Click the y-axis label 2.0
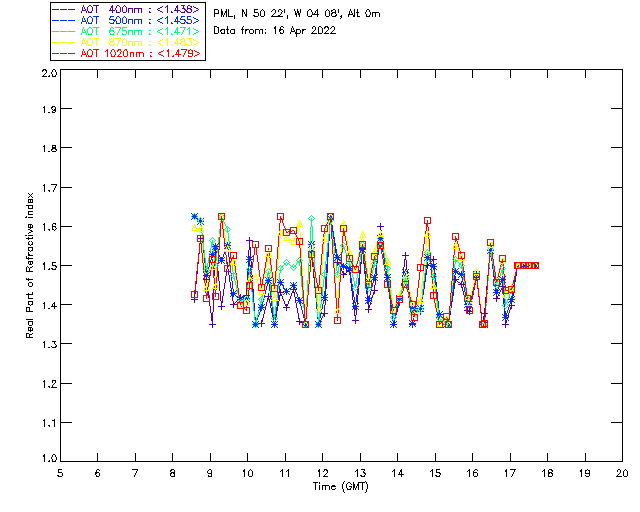 [49, 74]
